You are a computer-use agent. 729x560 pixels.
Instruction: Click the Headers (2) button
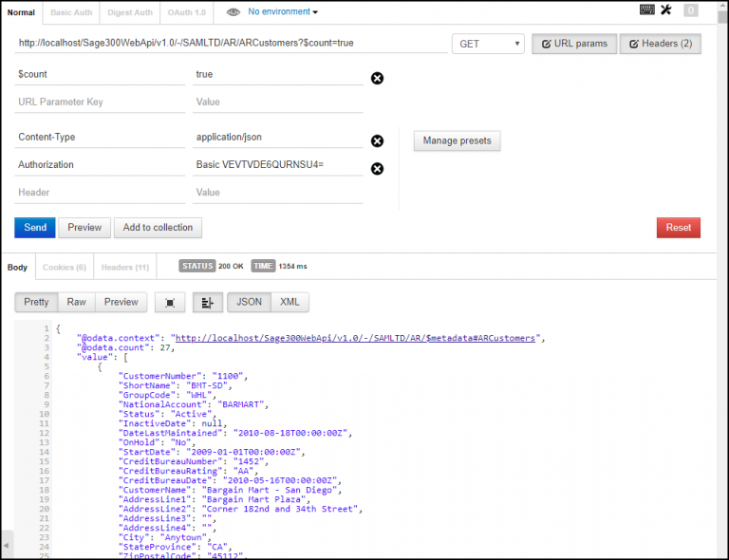(x=661, y=44)
